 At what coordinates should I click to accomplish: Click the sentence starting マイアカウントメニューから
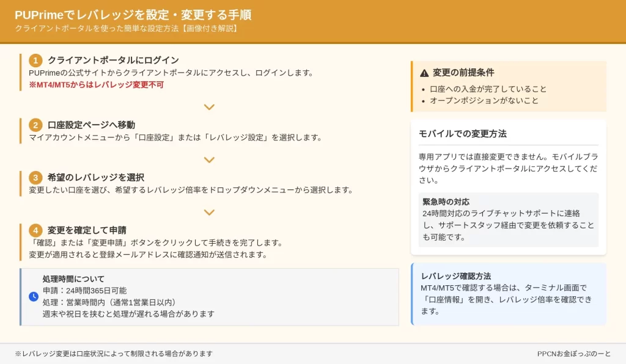pyautogui.click(x=175, y=137)
